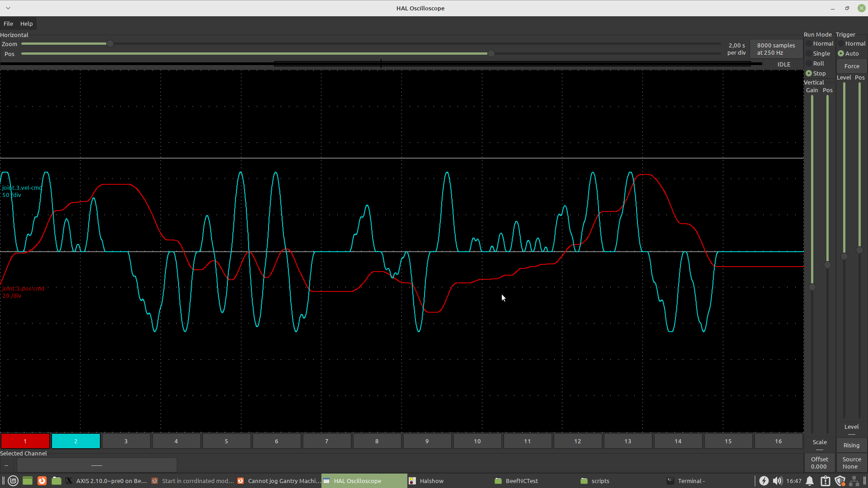Viewport: 868px width, 488px height.
Task: Open file manager folder launcher in panel
Action: [x=57, y=481]
